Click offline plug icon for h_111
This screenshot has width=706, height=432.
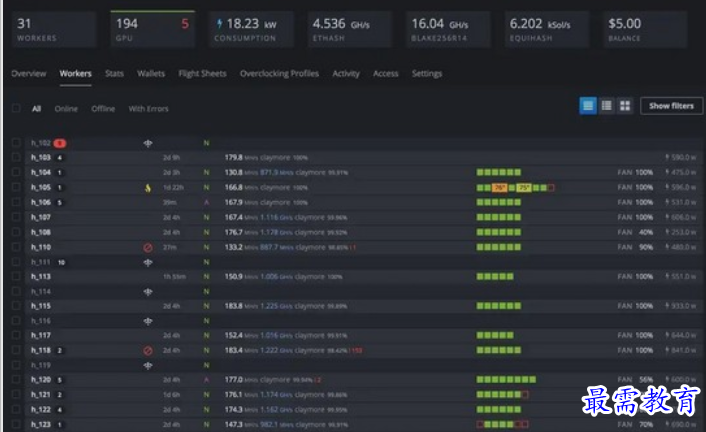pyautogui.click(x=148, y=262)
